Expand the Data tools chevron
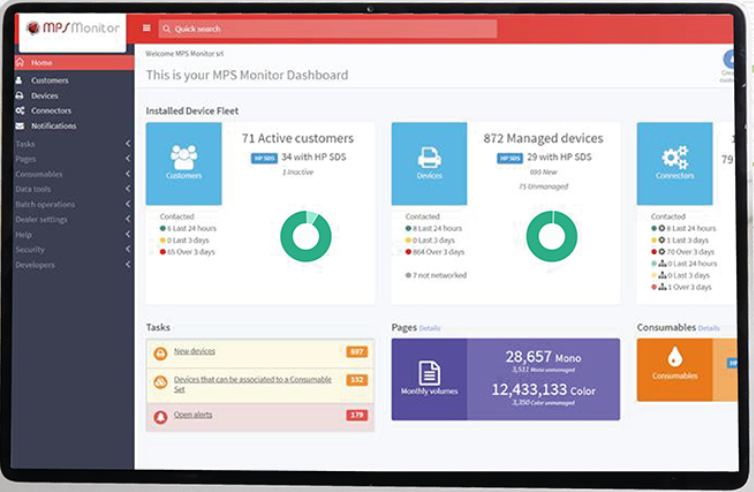The image size is (754, 492). [127, 189]
